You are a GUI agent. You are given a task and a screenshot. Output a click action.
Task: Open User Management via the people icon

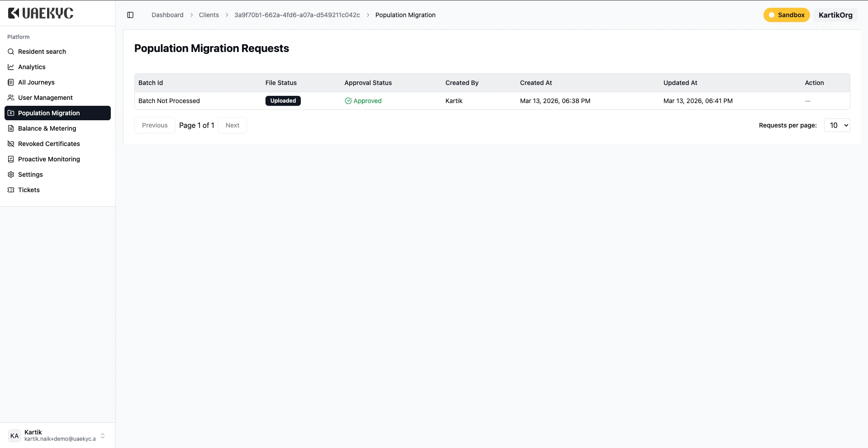pos(10,97)
